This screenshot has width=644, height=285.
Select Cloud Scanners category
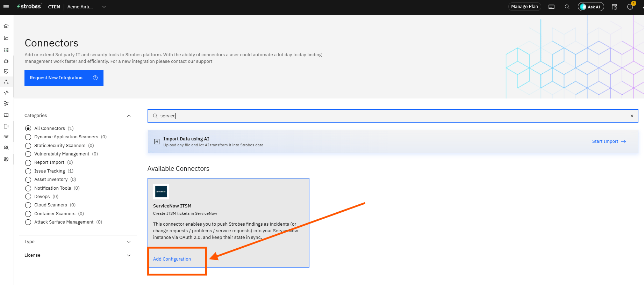tap(28, 205)
